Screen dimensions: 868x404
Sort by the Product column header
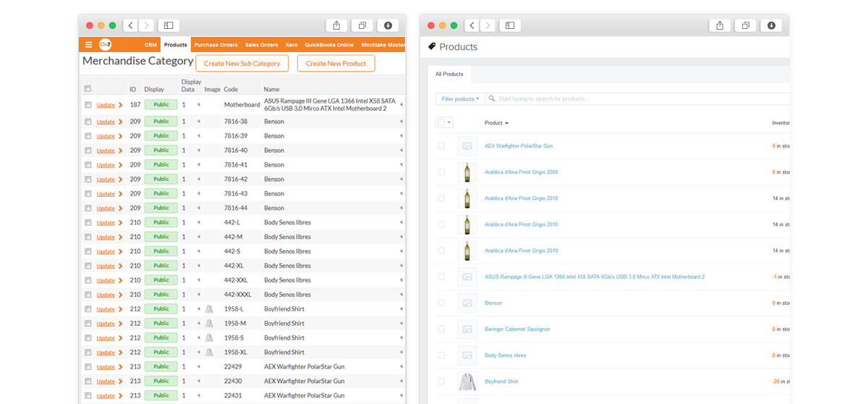coord(496,123)
